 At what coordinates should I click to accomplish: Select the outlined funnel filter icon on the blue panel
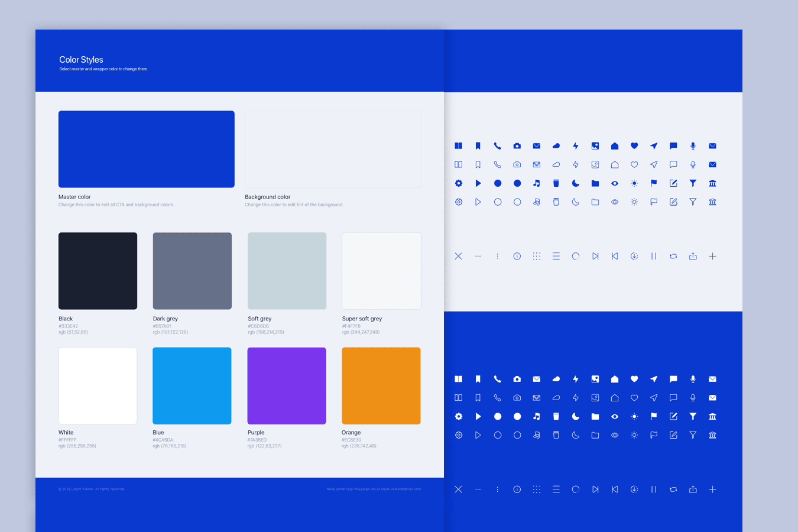click(693, 435)
